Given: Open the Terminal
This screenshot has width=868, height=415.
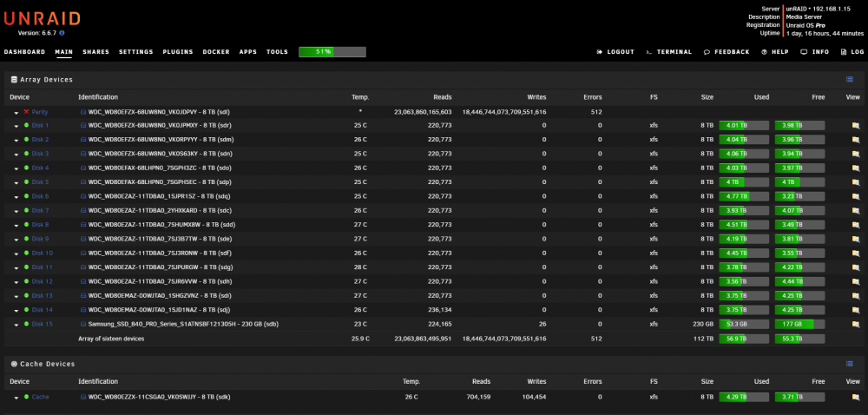Looking at the screenshot, I should coord(668,52).
